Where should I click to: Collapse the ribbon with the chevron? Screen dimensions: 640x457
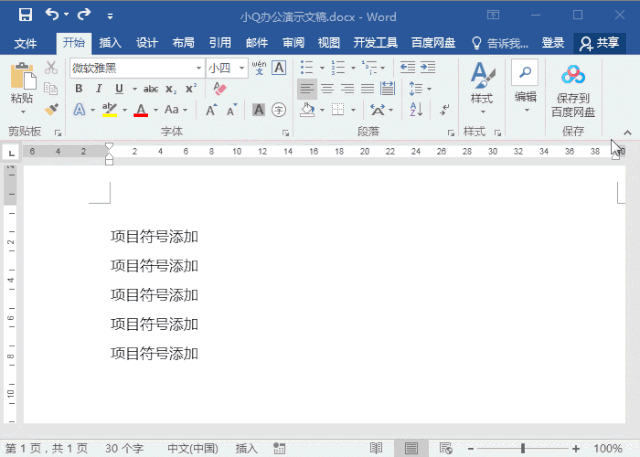627,133
